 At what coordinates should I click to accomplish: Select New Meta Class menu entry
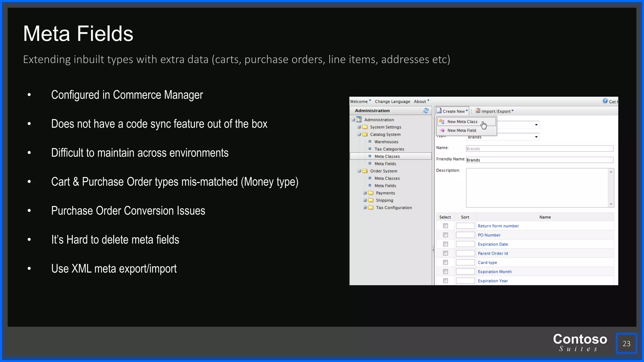(x=467, y=122)
